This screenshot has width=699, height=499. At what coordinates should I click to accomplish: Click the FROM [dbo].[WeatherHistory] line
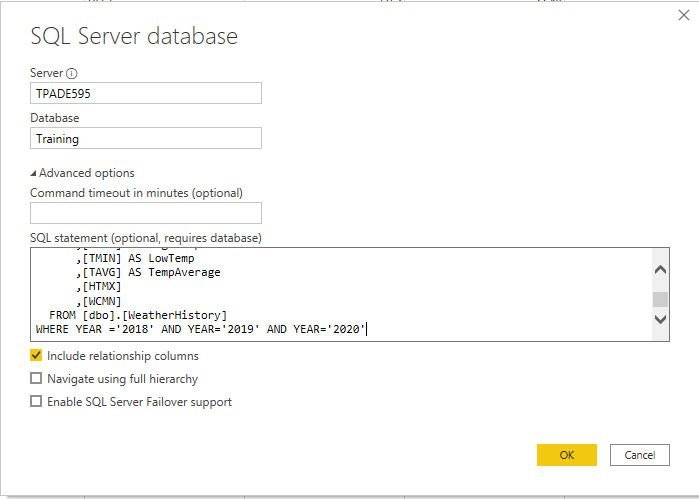(x=138, y=315)
